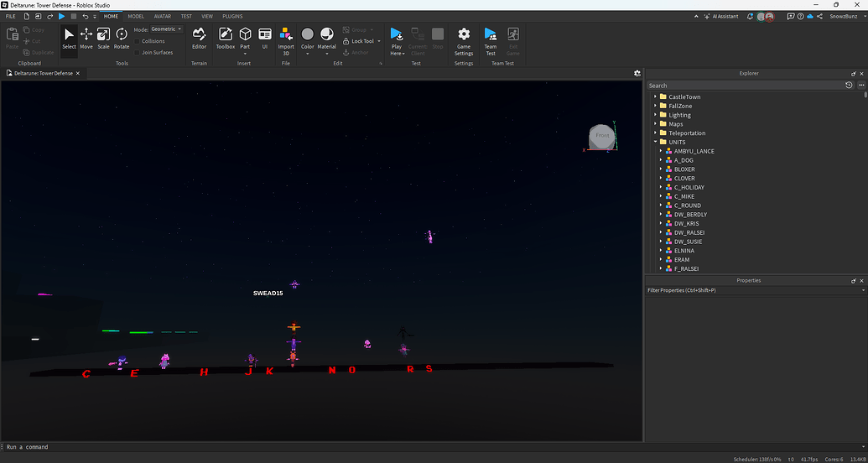
Task: Expand the DW_KRIS model
Action: click(661, 224)
